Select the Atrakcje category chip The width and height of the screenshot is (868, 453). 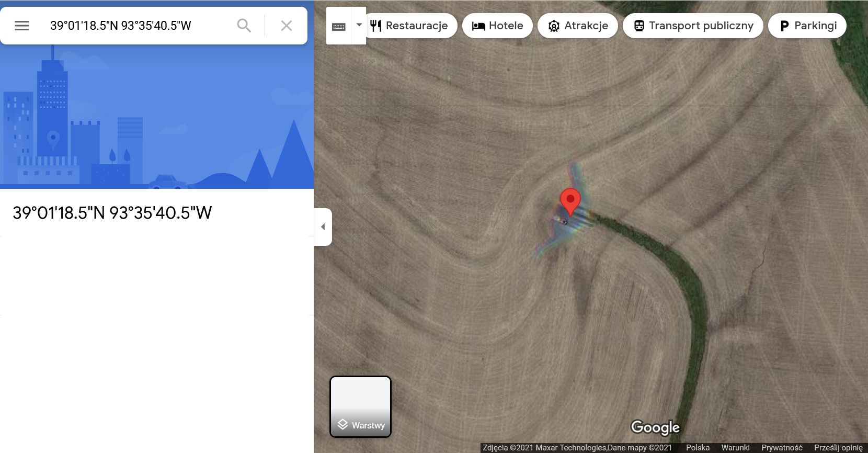[x=577, y=26]
